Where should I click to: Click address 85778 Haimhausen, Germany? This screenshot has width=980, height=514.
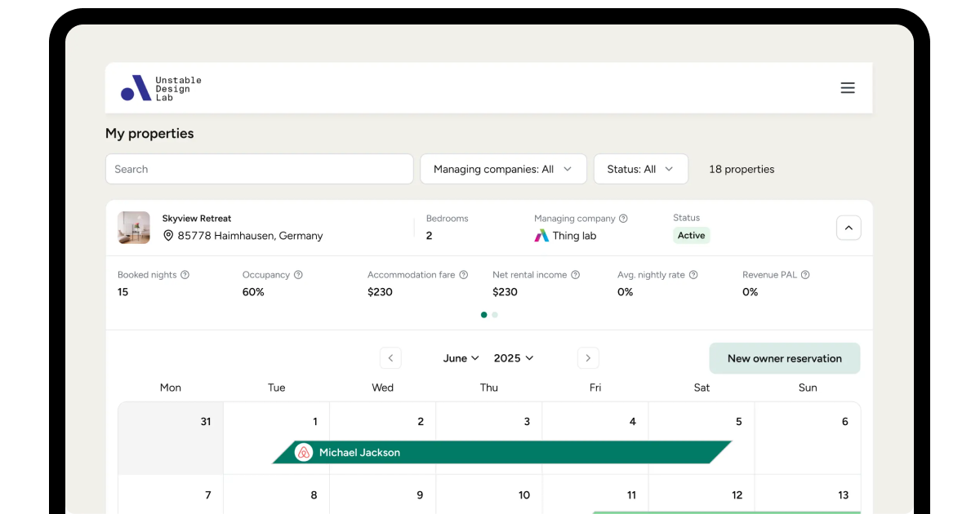click(x=250, y=236)
